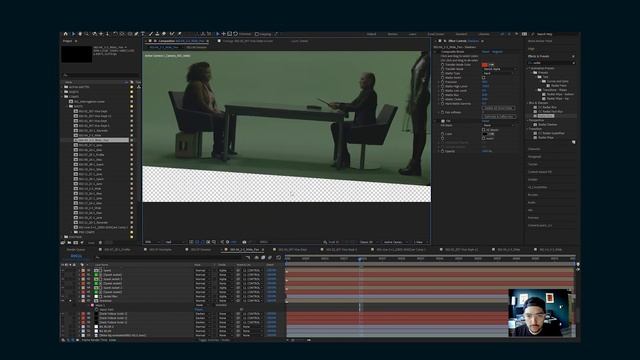Open the Graph Editor in timeline
The width and height of the screenshot is (640, 360).
click(278, 258)
